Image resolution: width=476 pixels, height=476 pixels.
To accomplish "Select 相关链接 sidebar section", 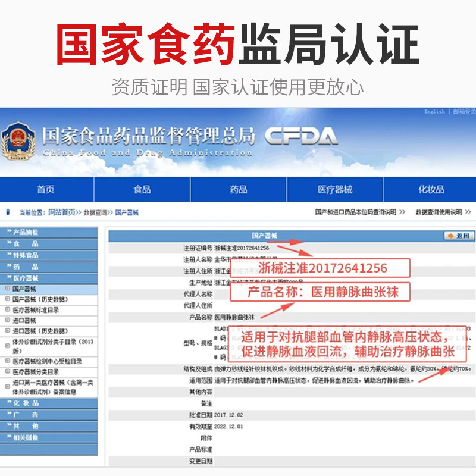I will click(49, 438).
